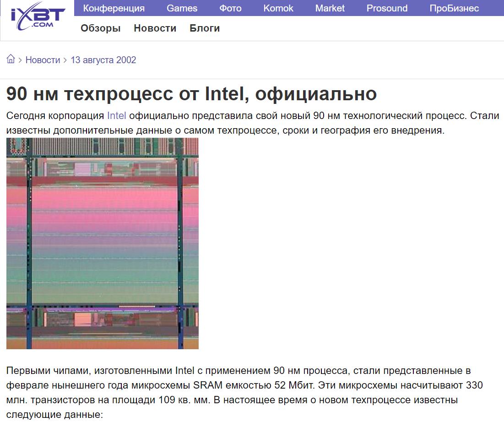Select the paragraph starting with Первыми чипами
504x422 pixels.
244,392
